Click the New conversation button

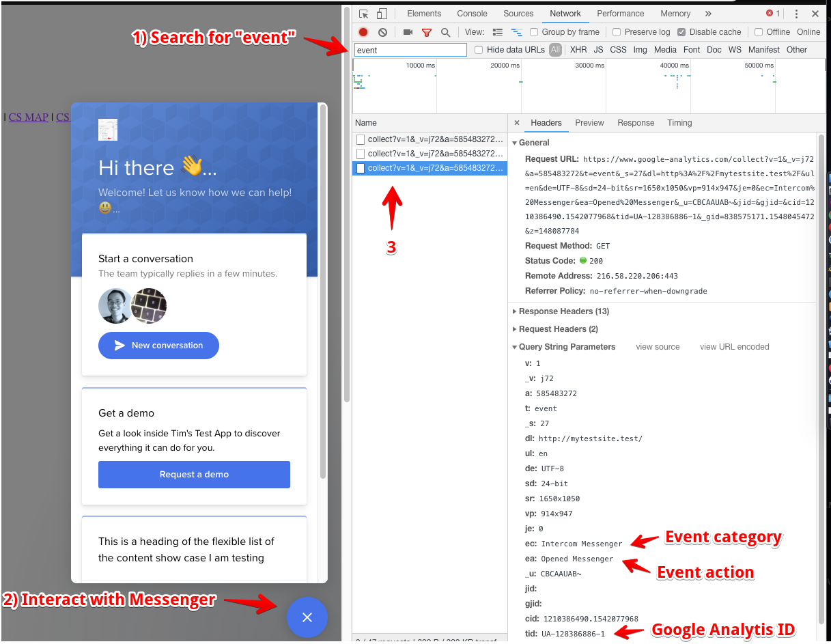click(158, 346)
